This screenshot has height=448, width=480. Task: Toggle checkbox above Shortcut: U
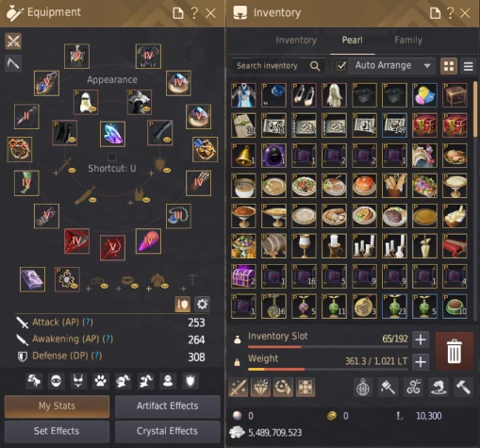(112, 157)
